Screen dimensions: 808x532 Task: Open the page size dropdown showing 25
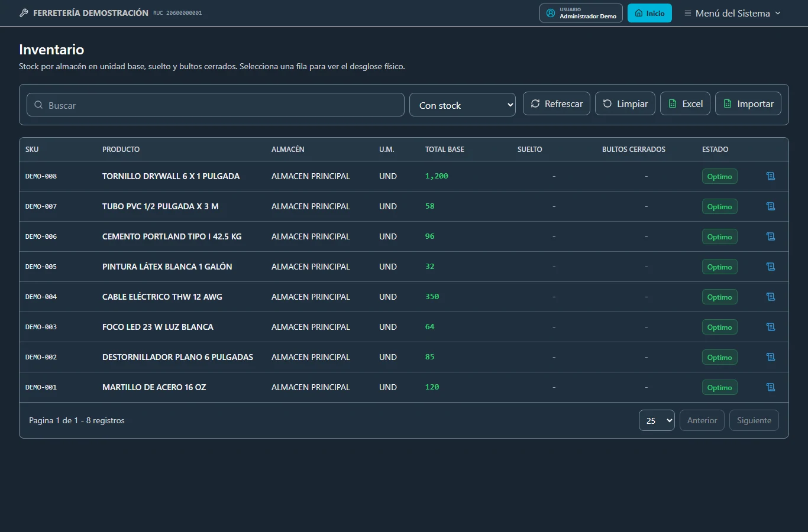coord(657,420)
